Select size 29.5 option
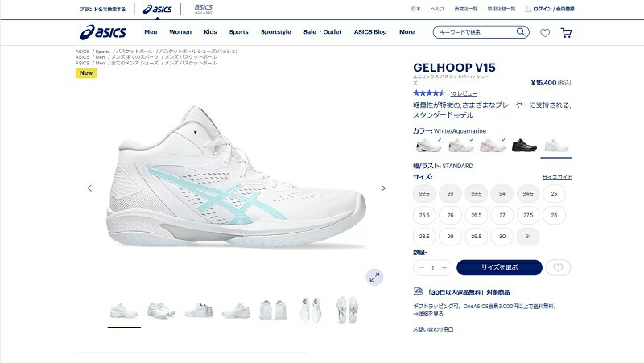Screen dimensions: 644x363 476,236
